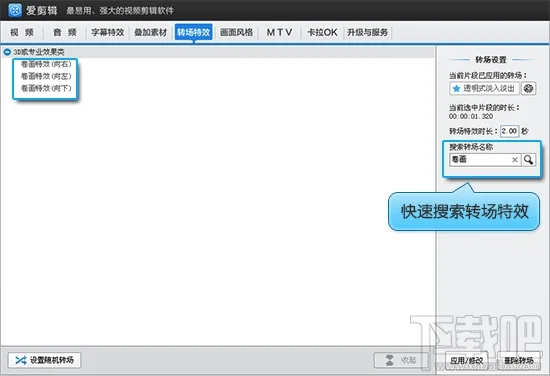Select 卷画特效 (向右) transition

[x=46, y=64]
